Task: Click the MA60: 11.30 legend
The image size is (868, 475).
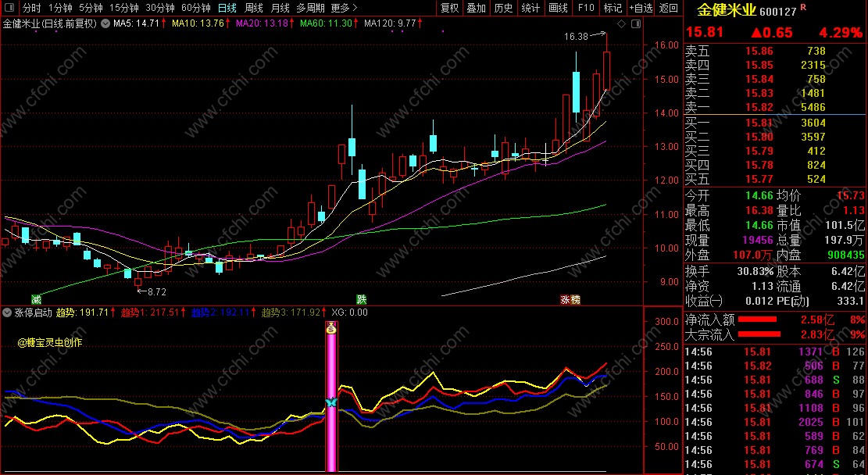Action: [326, 23]
